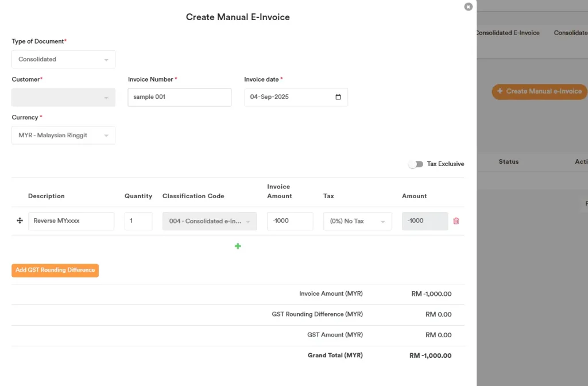Select the Description field showing Reverse MYxxxx
The image size is (588, 386).
coord(71,221)
